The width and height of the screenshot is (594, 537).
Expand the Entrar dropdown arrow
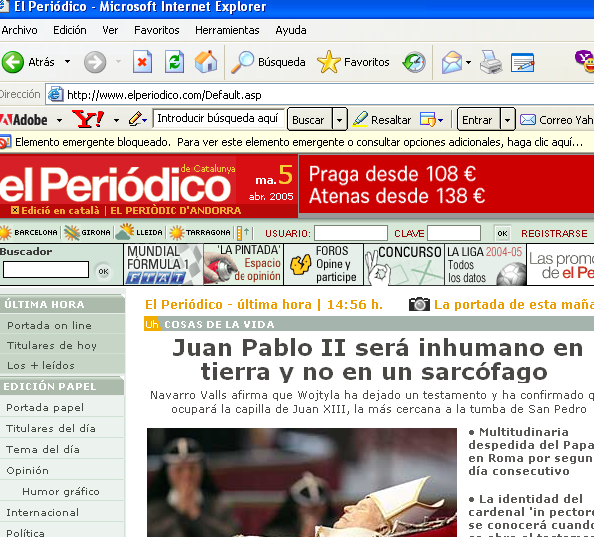pos(507,120)
